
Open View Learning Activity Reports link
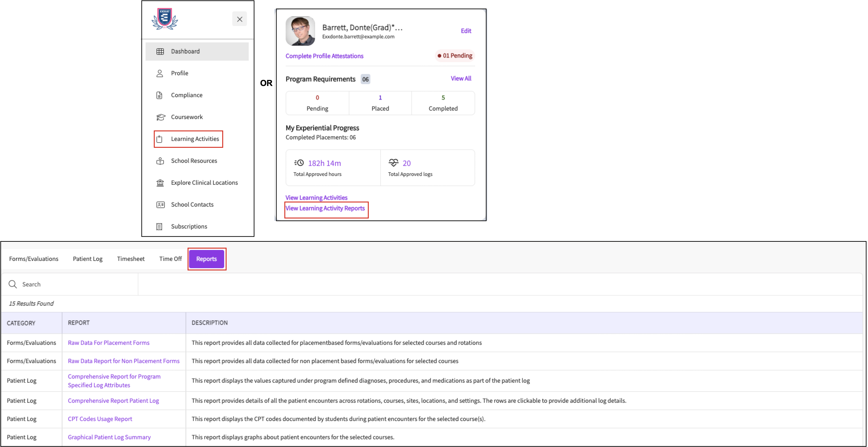click(325, 208)
